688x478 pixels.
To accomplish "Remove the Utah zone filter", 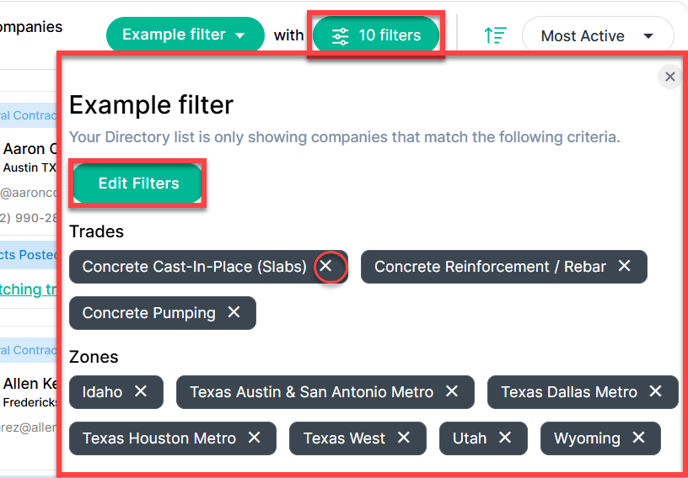I will click(505, 438).
